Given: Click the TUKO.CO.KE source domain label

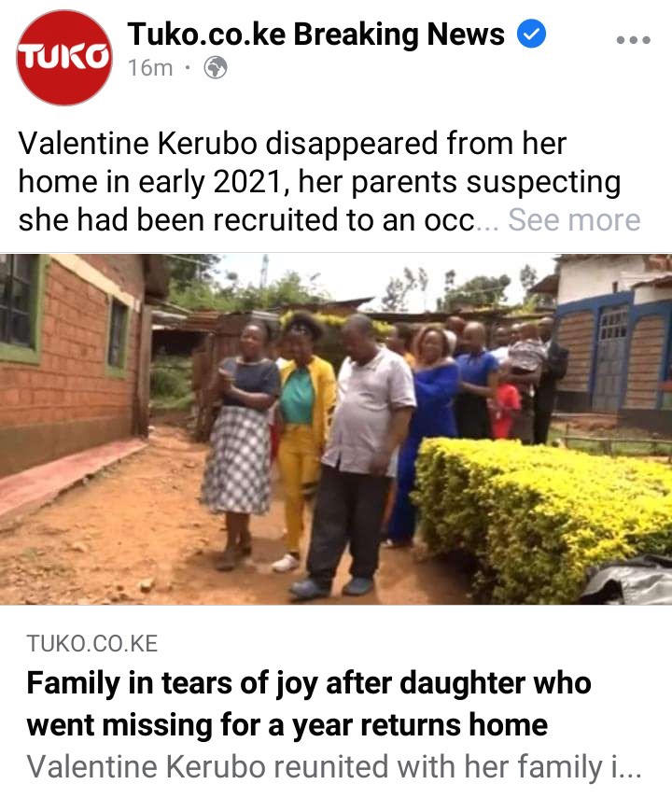Looking at the screenshot, I should click(92, 644).
